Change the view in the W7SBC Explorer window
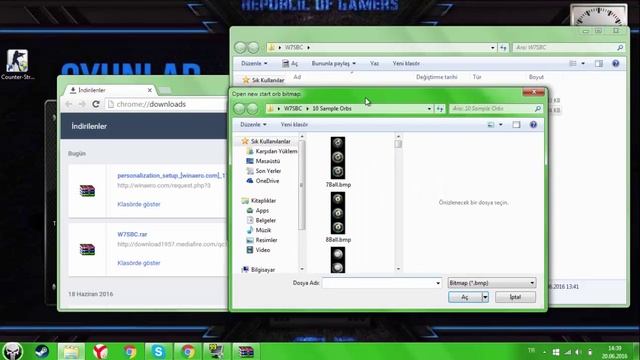The width and height of the screenshot is (640, 360). [573, 63]
